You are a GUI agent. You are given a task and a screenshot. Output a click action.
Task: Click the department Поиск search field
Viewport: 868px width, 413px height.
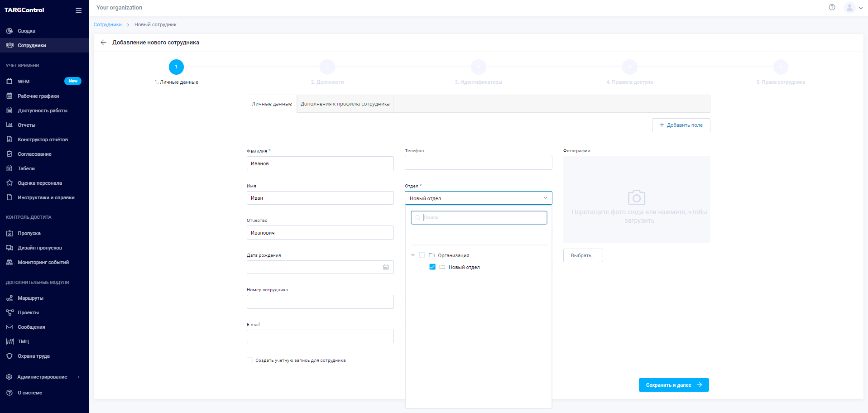tap(479, 217)
